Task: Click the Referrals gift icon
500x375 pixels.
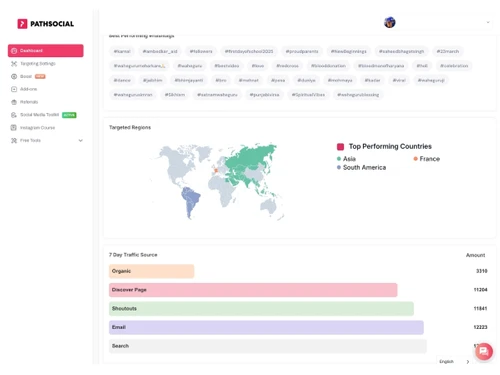Action: tap(14, 102)
